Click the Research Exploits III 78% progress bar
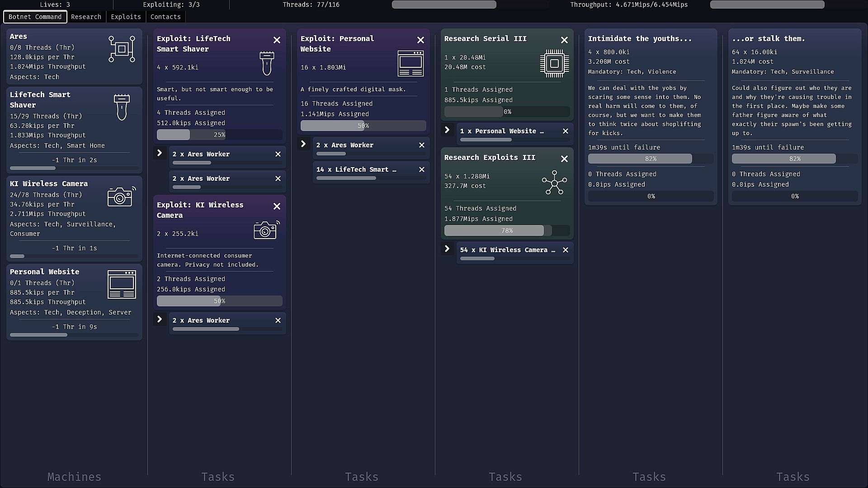 point(507,230)
